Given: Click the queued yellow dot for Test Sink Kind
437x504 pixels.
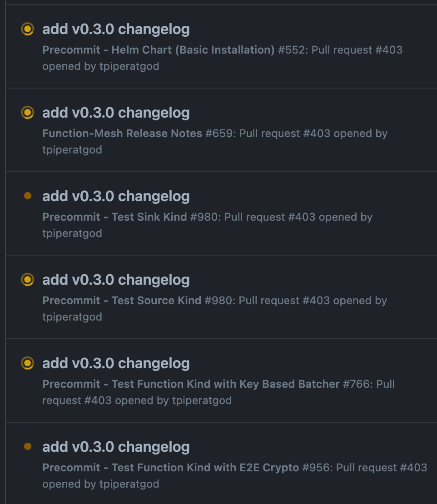Looking at the screenshot, I should pos(28,196).
